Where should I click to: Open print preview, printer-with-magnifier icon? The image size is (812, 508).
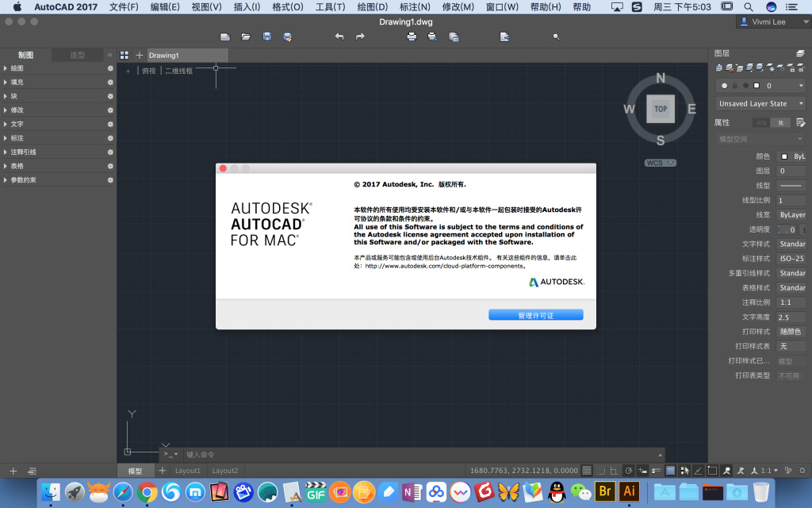(432, 37)
